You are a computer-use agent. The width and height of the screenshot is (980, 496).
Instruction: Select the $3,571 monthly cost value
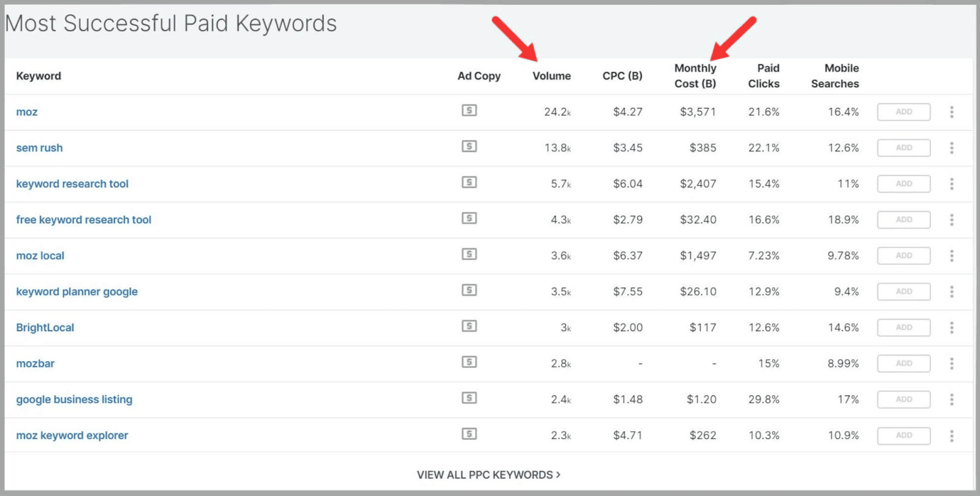click(x=698, y=112)
